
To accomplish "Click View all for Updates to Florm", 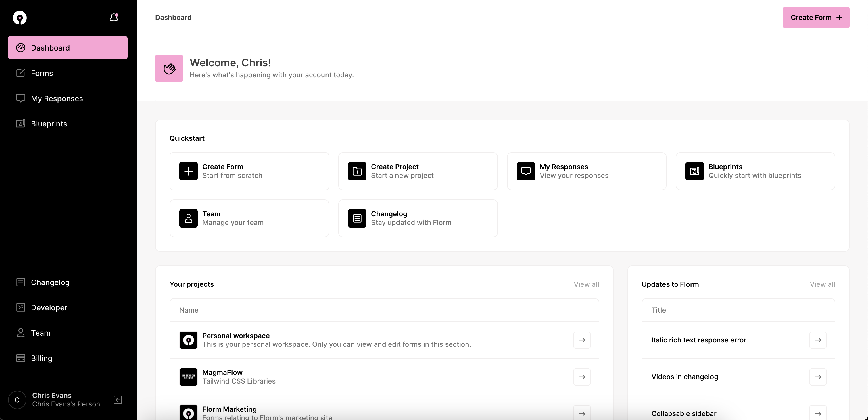I will coord(822,284).
